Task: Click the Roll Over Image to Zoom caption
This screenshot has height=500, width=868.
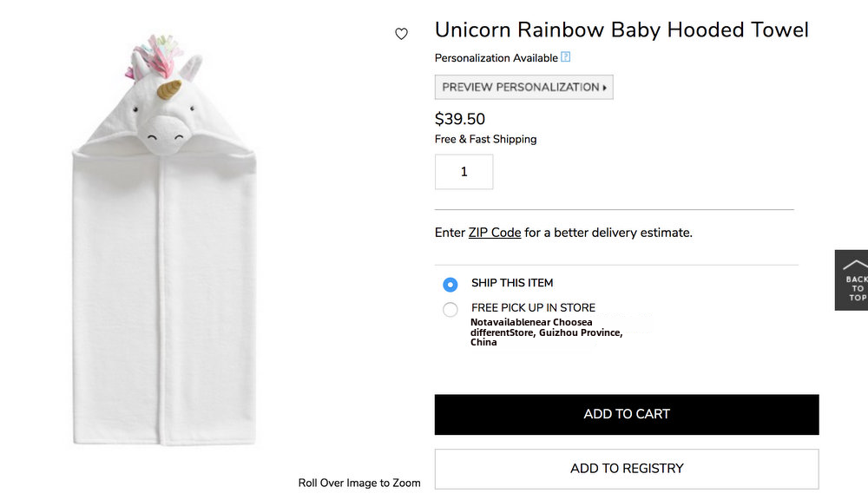Action: click(x=359, y=484)
